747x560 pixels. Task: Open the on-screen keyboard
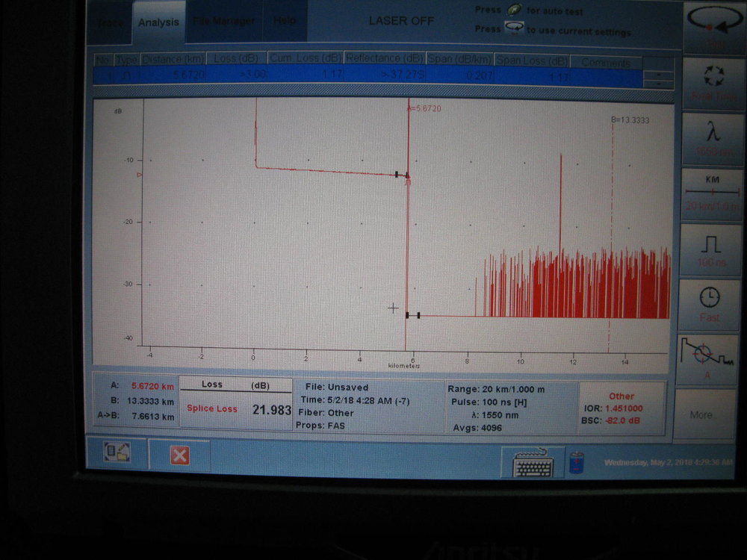coord(533,463)
